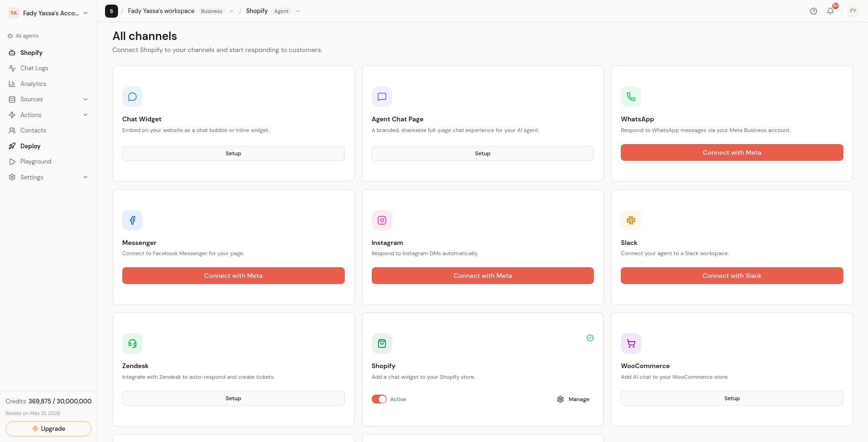Click Connect with Meta for Instagram

pyautogui.click(x=482, y=276)
